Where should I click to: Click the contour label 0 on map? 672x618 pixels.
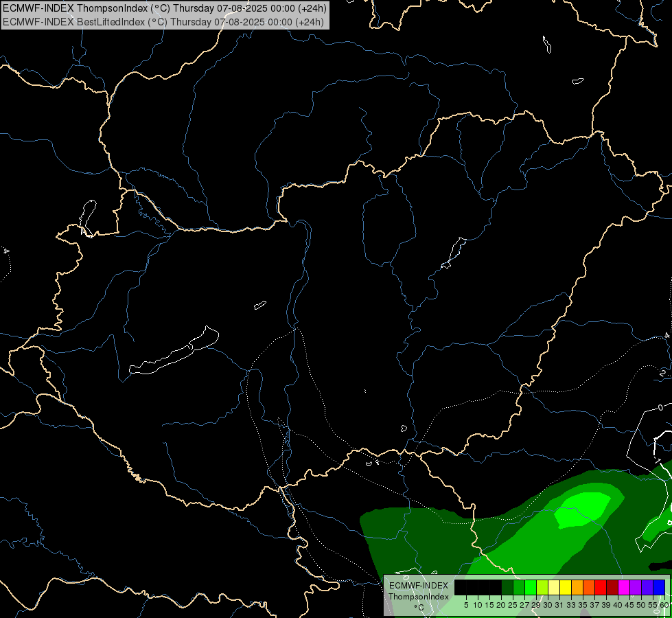[660, 407]
